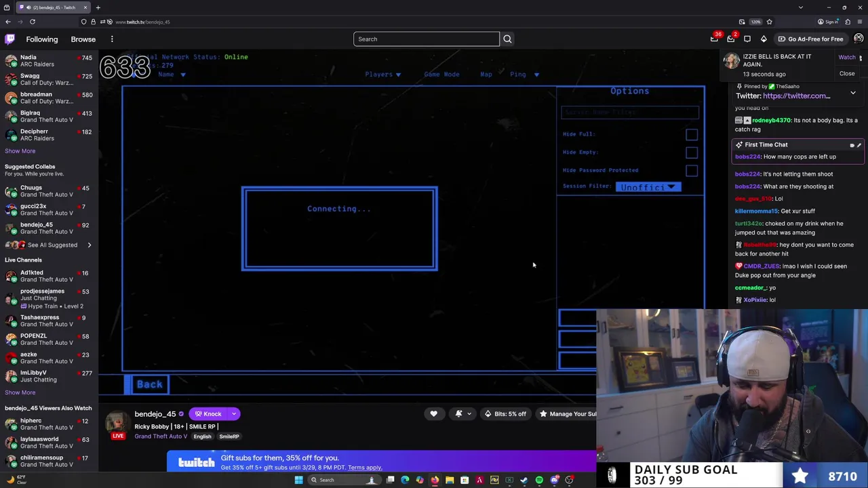
Task: Click Show More under followed channels
Action: 20,151
